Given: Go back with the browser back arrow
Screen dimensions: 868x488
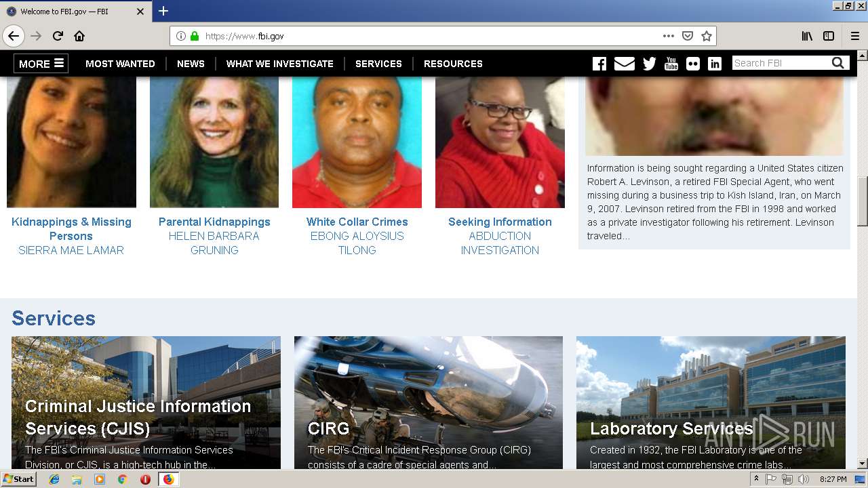Looking at the screenshot, I should coord(14,36).
